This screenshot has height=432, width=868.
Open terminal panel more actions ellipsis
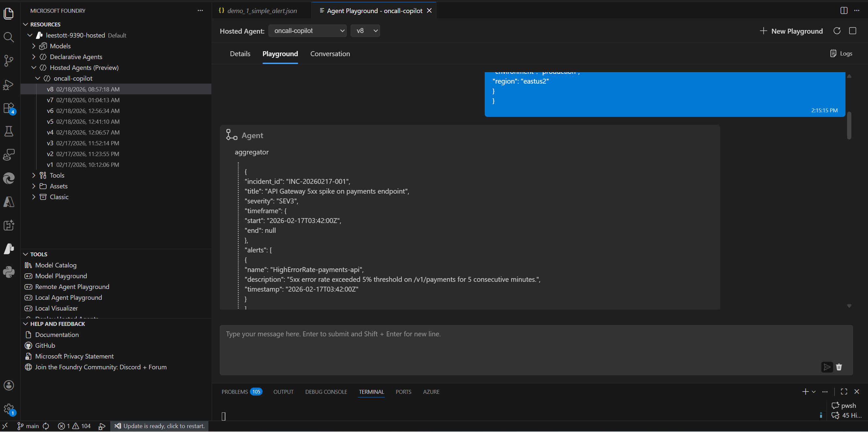click(825, 392)
